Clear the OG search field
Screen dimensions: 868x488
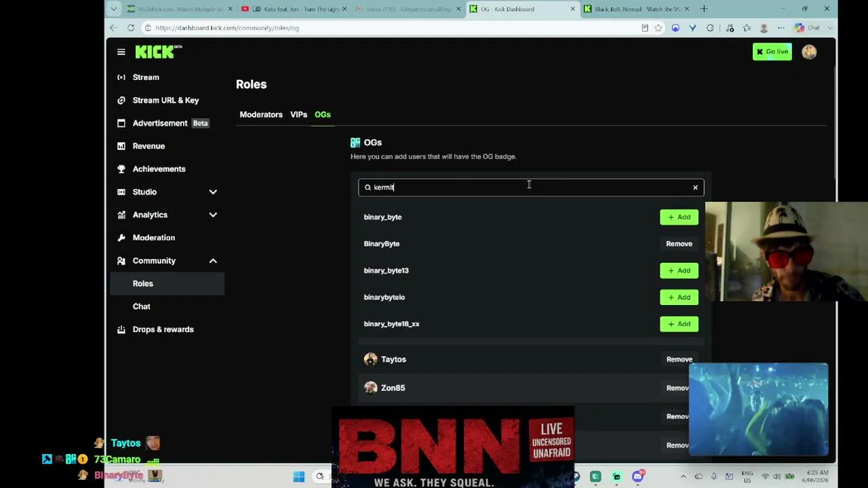click(x=695, y=188)
